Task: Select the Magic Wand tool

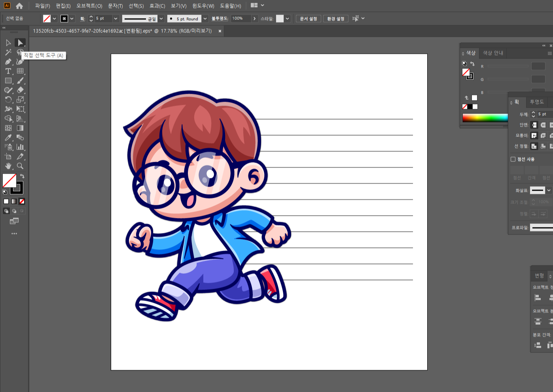Action: [8, 52]
